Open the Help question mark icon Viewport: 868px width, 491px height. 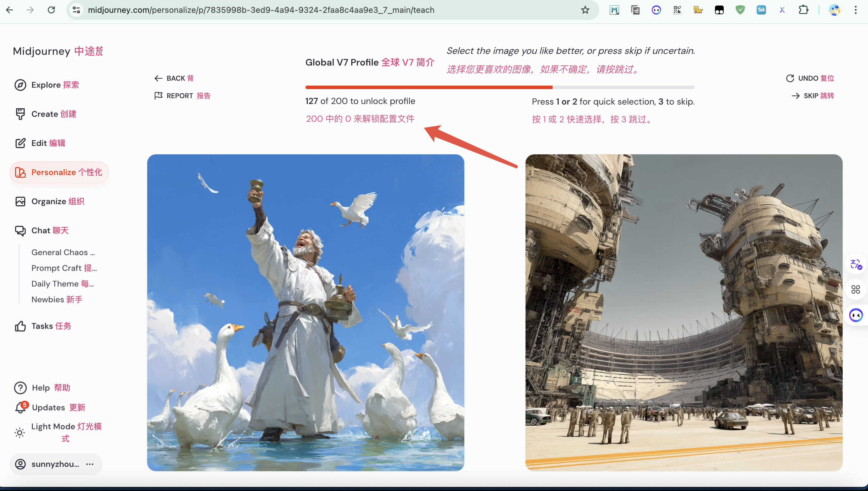point(20,388)
